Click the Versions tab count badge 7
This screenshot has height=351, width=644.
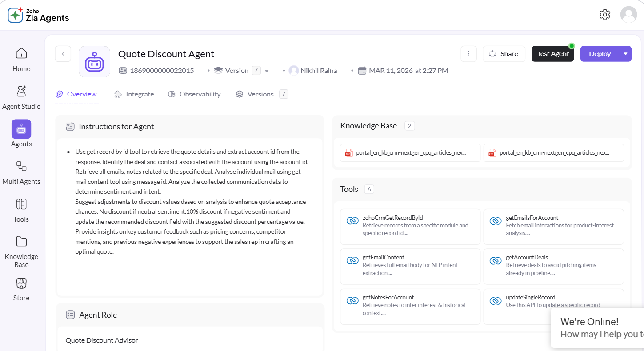[x=284, y=94]
